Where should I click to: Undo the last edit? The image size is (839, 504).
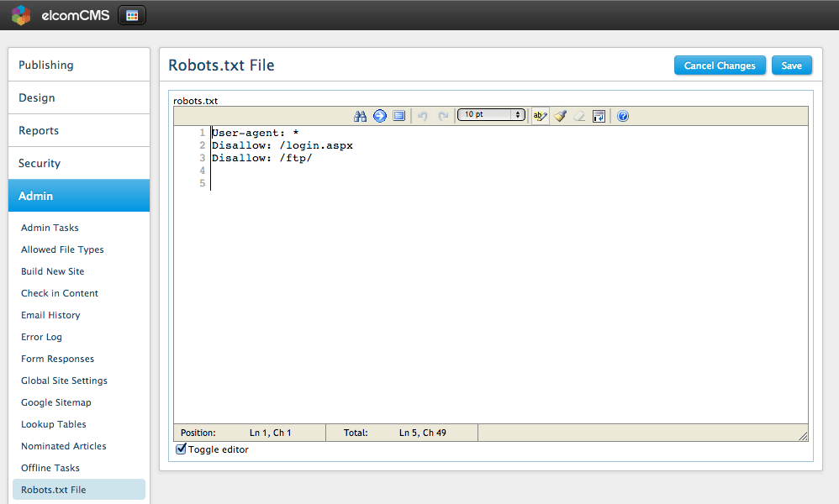(x=422, y=116)
